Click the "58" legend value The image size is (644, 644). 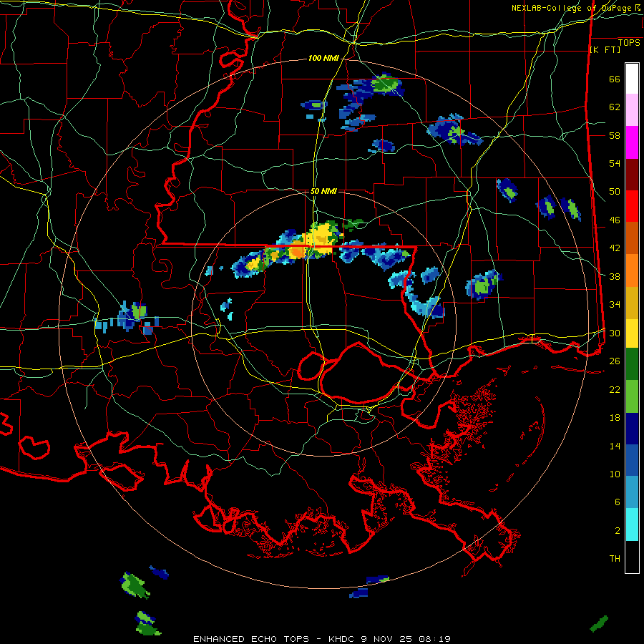coord(615,135)
